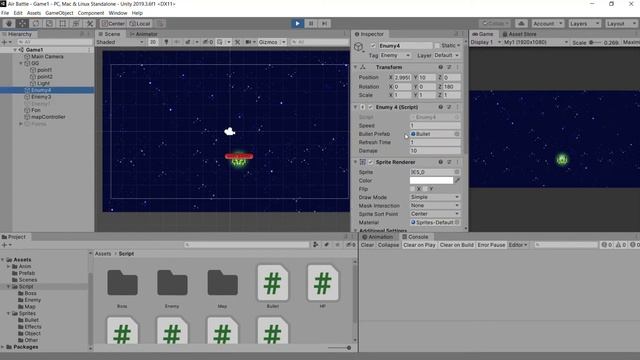This screenshot has width=640, height=360.
Task: Open the Mask Interaction dropdown
Action: coord(435,206)
